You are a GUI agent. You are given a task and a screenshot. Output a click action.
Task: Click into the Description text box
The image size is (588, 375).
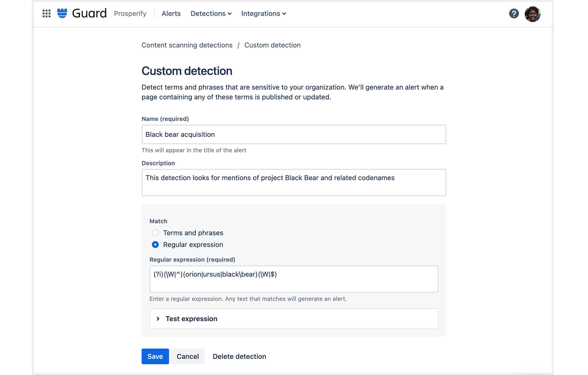coord(294,183)
